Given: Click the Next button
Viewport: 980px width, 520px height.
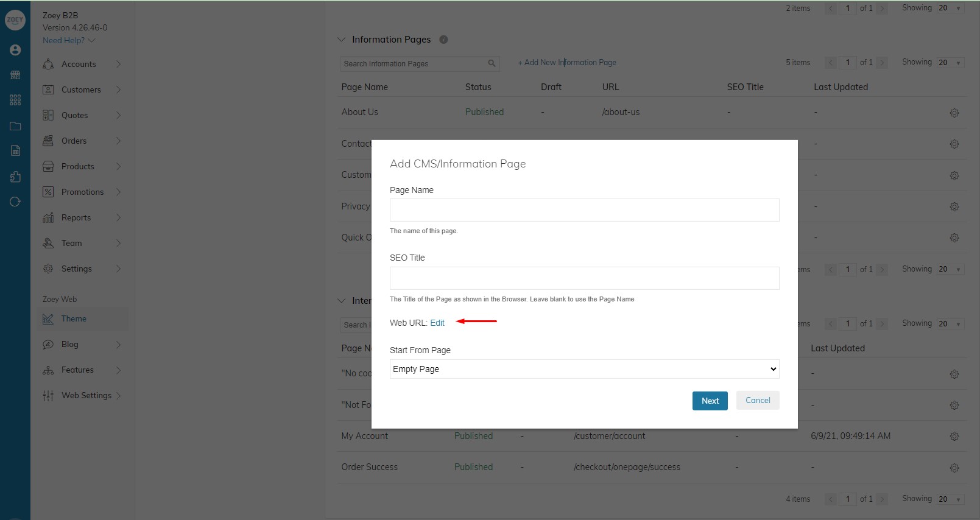Looking at the screenshot, I should [x=710, y=401].
